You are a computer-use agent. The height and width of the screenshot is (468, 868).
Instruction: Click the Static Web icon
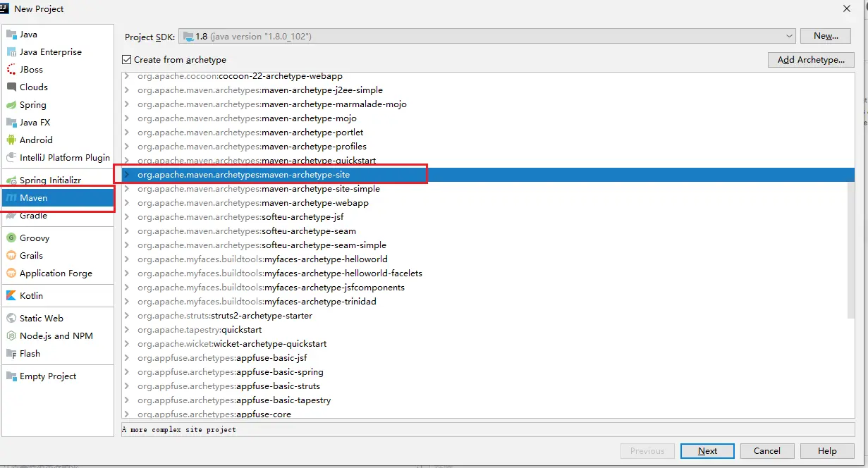tap(11, 319)
